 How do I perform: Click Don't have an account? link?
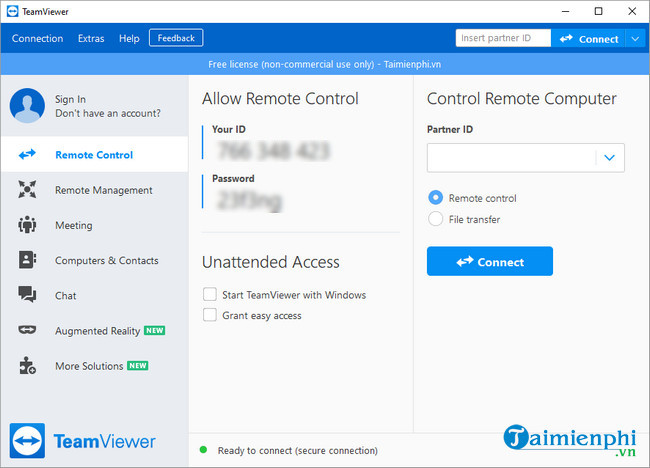click(x=108, y=113)
